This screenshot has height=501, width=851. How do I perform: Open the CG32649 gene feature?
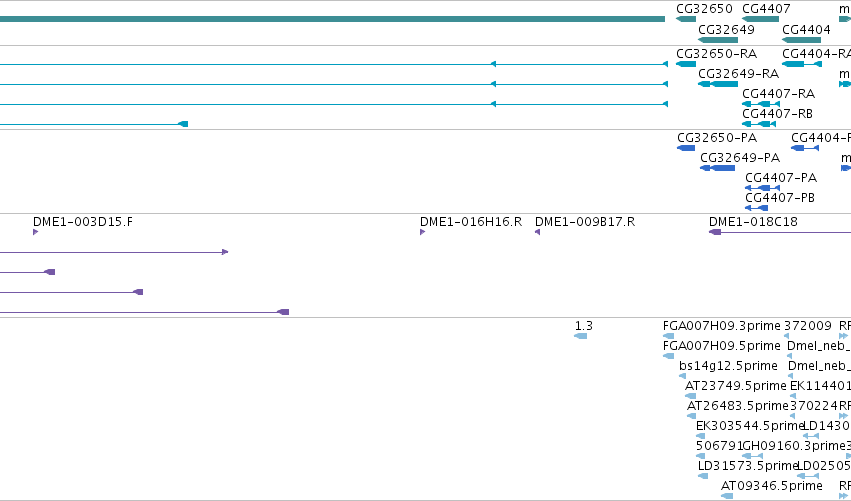click(x=717, y=40)
